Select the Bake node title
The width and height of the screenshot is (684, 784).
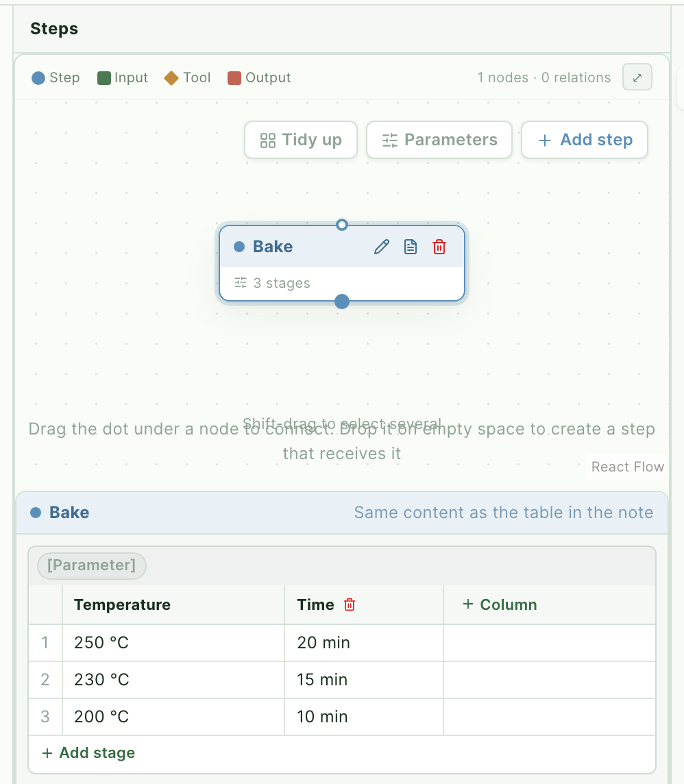(273, 247)
